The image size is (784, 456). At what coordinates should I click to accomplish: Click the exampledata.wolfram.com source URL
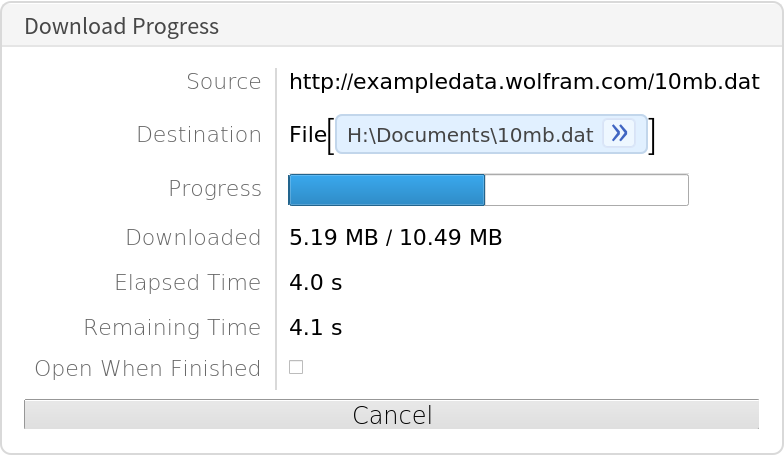click(x=524, y=82)
